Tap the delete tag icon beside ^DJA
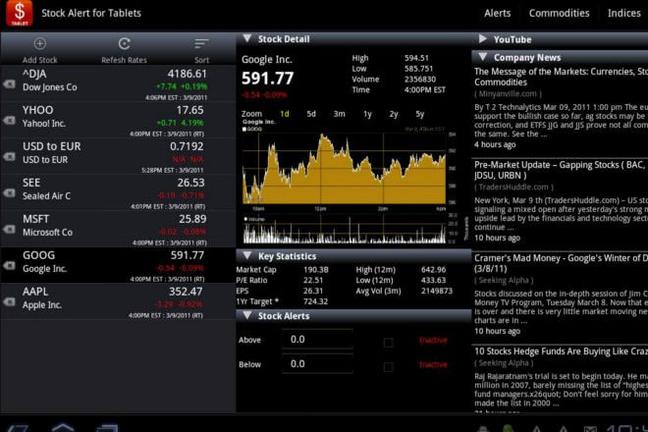Image resolution: width=648 pixels, height=432 pixels. pyautogui.click(x=9, y=84)
